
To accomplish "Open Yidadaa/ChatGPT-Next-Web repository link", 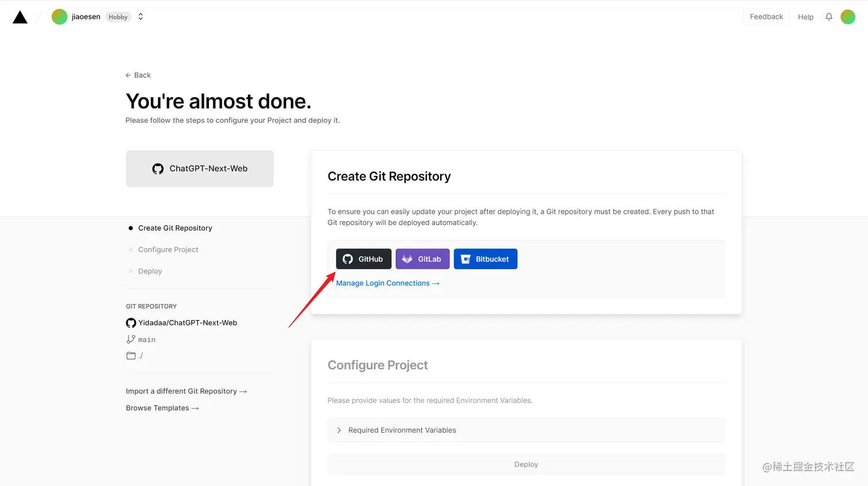I will (187, 323).
